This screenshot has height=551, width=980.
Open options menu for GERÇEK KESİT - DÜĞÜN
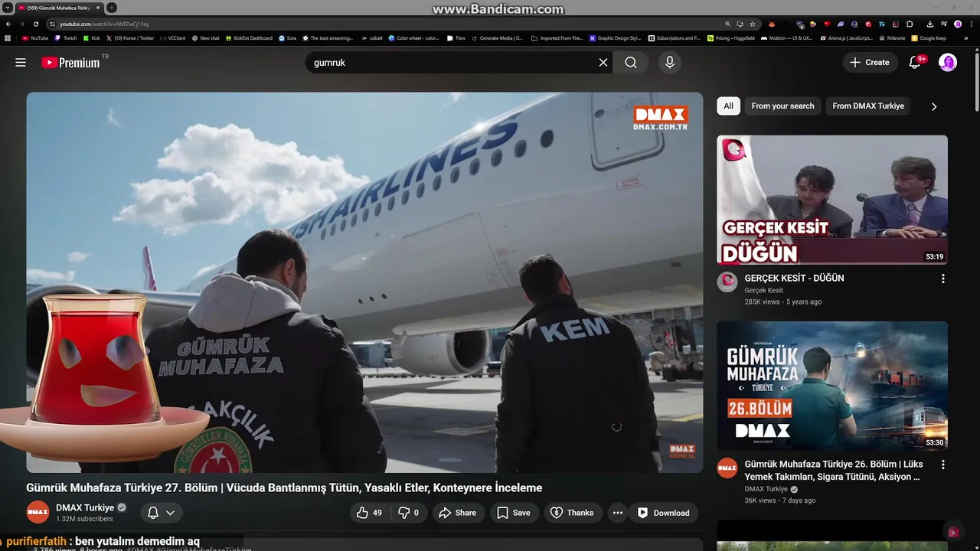tap(942, 279)
